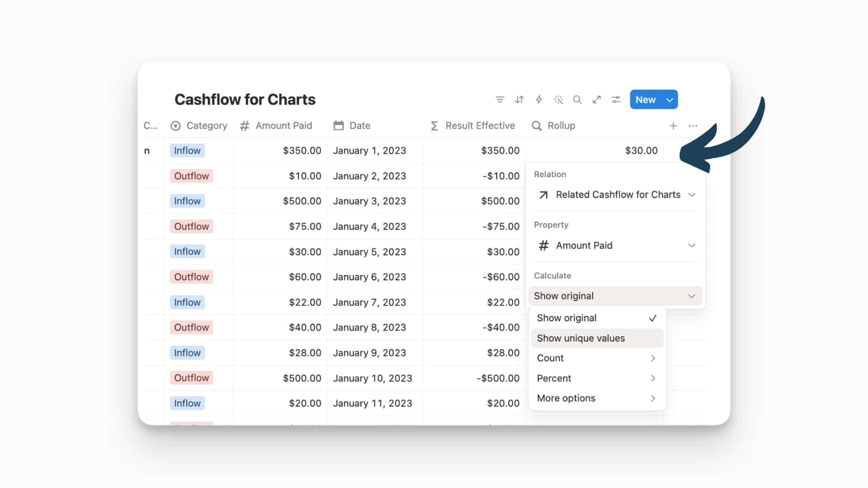This screenshot has width=868, height=488.
Task: Click the January 11, 2023 date cell
Action: point(375,403)
